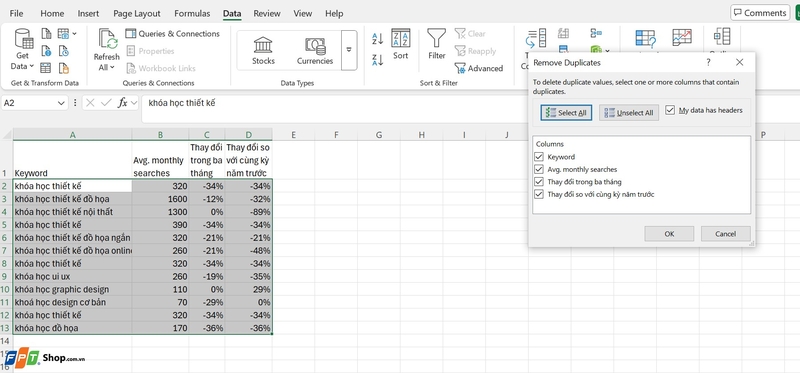Click cell 'khóa học graphic design'
This screenshot has height=373, width=800.
(72, 289)
